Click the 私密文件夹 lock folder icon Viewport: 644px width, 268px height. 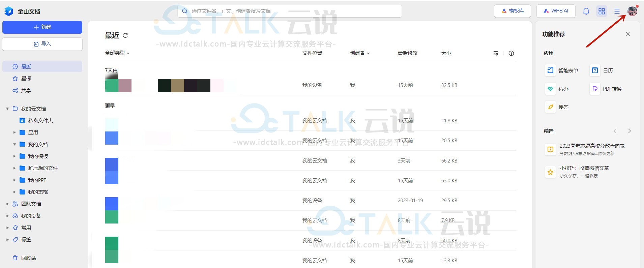point(22,120)
